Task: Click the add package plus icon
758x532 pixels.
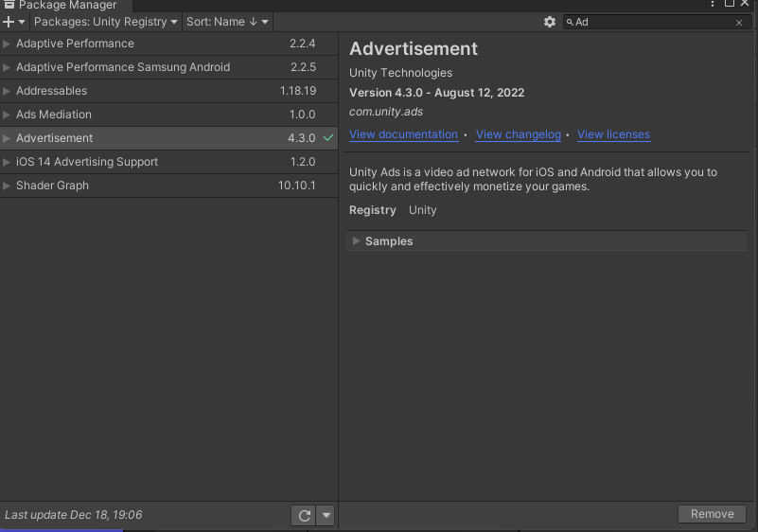Action: (x=9, y=22)
